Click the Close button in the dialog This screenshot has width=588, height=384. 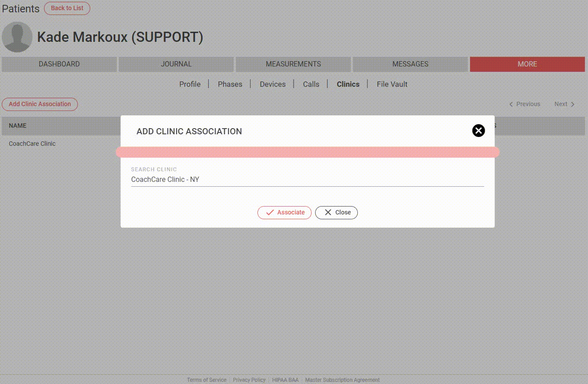[x=336, y=212]
